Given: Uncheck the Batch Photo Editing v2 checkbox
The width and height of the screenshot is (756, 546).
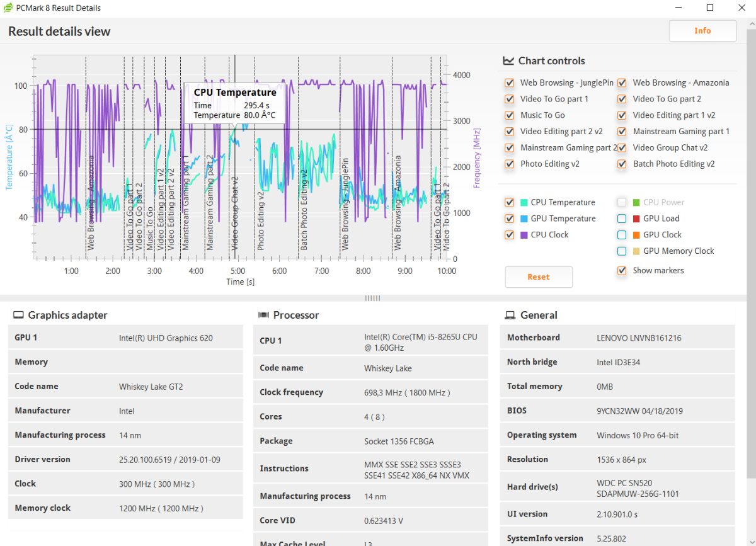Looking at the screenshot, I should tap(622, 164).
